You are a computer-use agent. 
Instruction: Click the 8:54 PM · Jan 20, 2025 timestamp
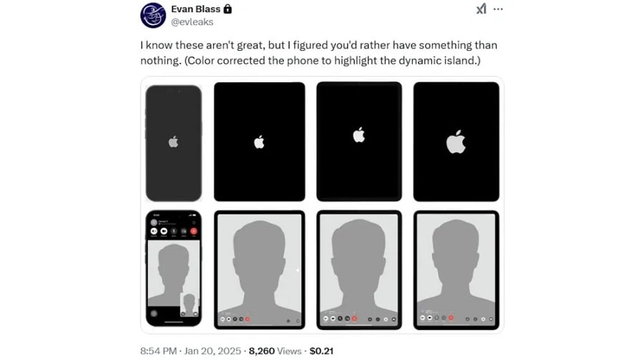[x=190, y=351]
